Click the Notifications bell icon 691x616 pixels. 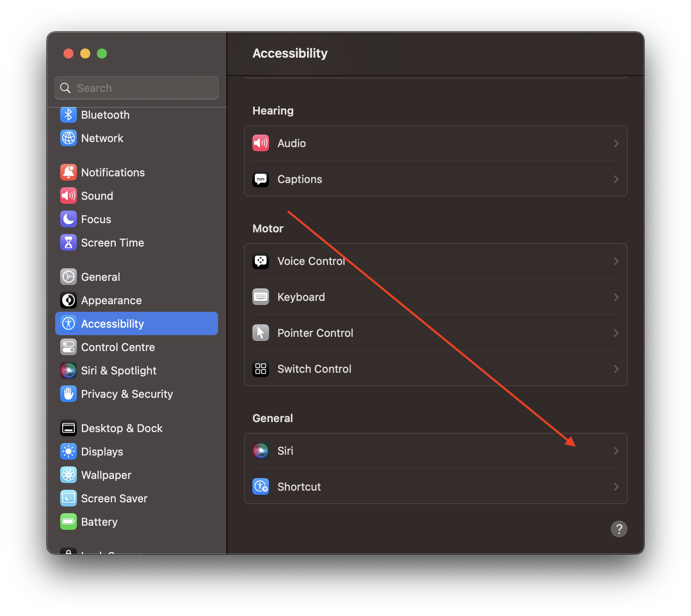[69, 172]
